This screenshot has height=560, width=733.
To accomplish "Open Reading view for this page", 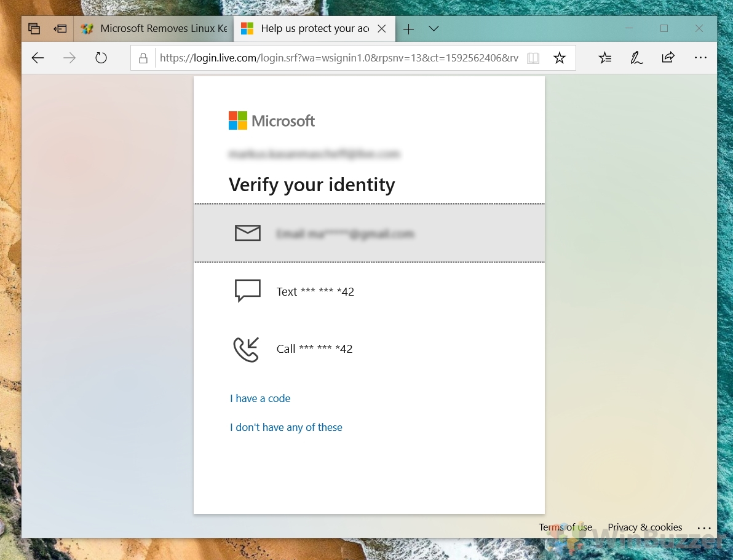I will [533, 58].
